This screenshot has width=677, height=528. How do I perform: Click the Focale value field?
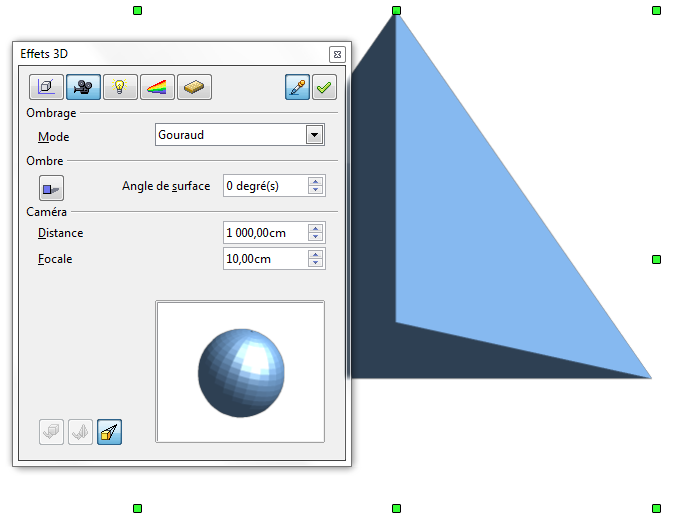265,259
